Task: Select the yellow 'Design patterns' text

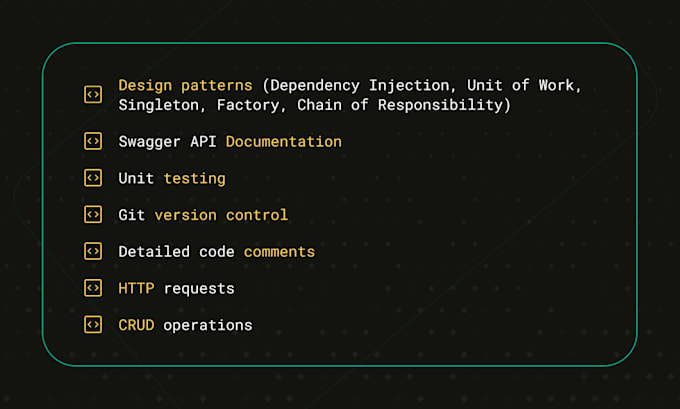Action: pyautogui.click(x=185, y=86)
